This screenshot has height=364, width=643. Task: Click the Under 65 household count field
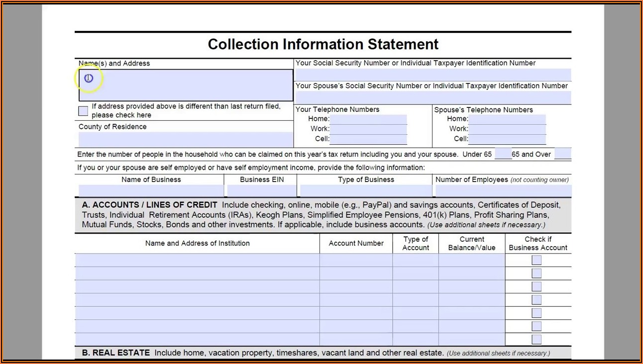coord(503,154)
